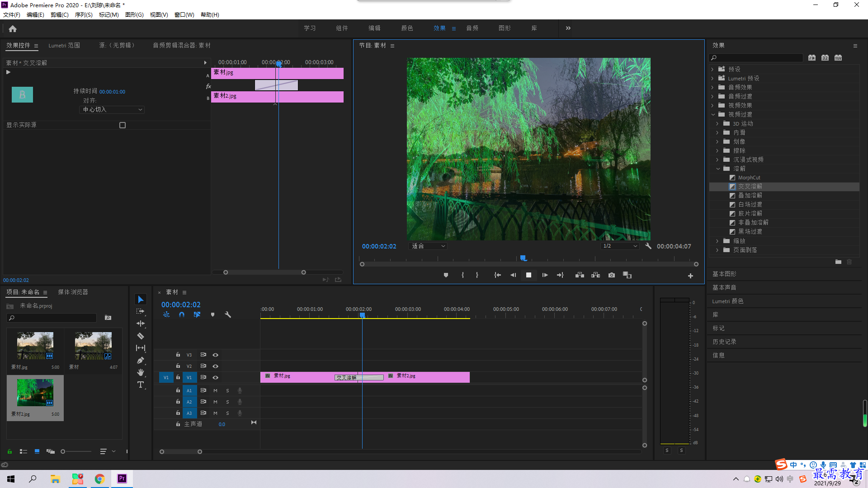
Task: Toggle lock on track V1
Action: tap(178, 377)
